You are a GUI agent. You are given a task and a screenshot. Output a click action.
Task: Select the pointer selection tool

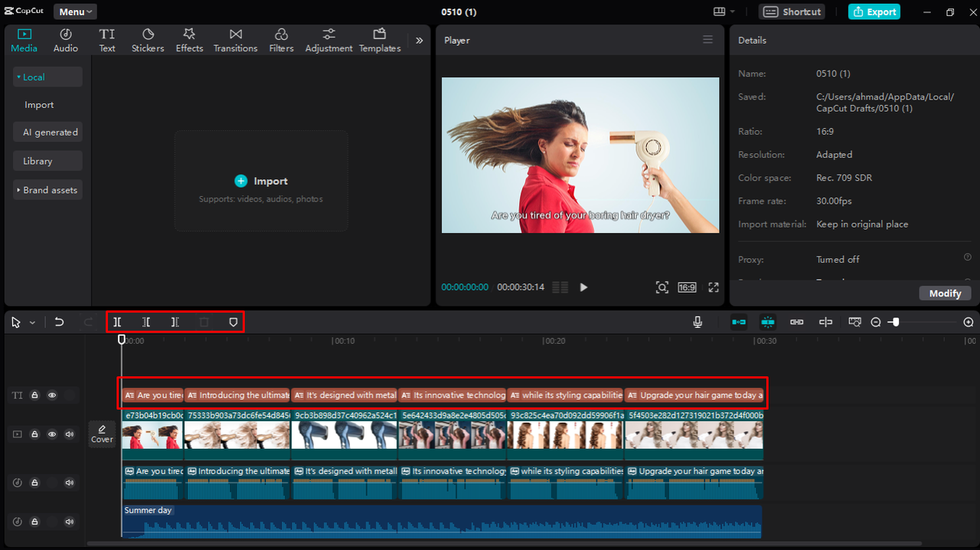(16, 322)
